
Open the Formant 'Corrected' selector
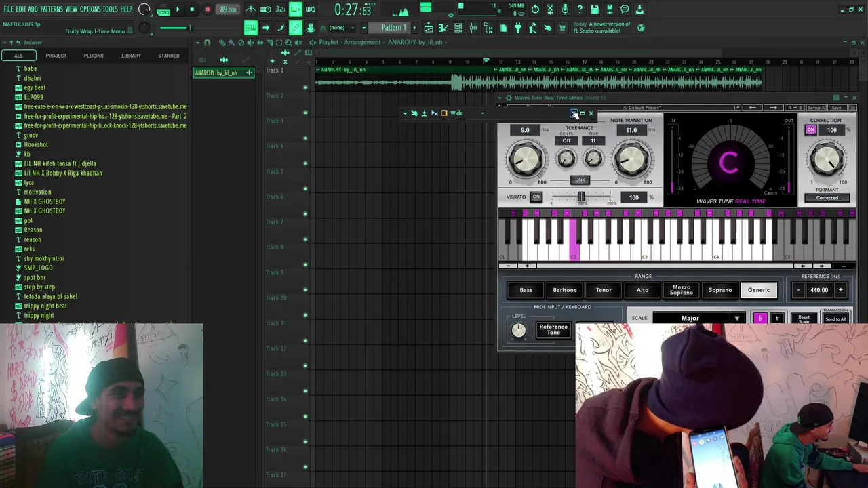[827, 198]
